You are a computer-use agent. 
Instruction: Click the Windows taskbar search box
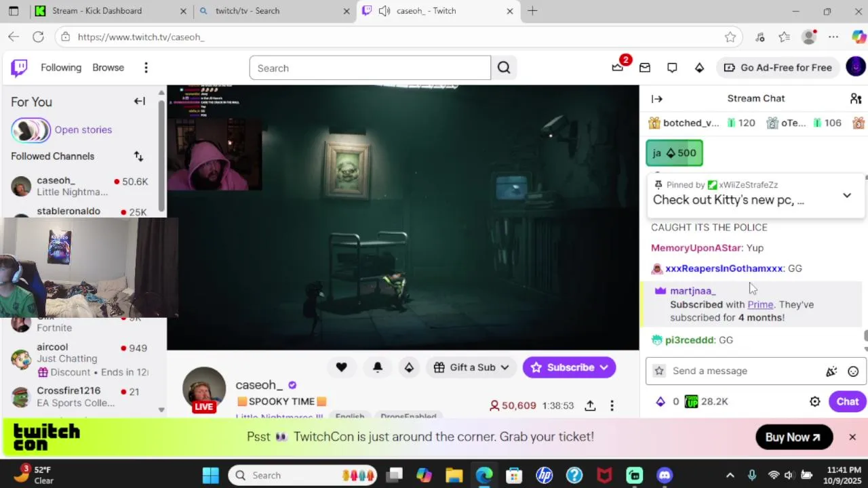pyautogui.click(x=302, y=475)
